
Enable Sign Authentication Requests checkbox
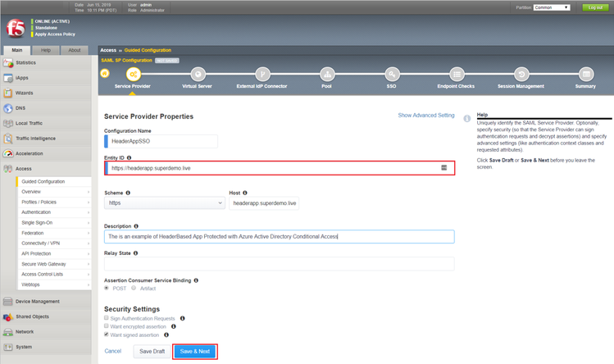(x=106, y=318)
